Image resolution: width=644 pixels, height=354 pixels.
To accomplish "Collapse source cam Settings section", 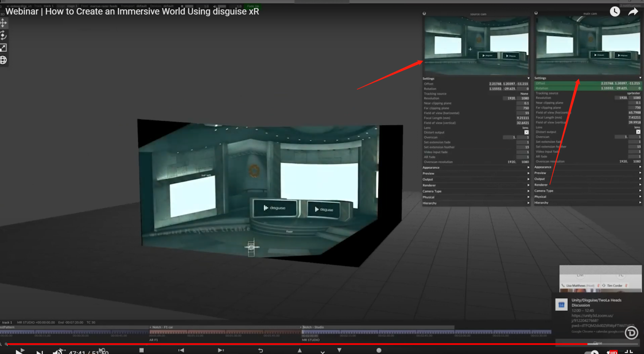I will [476, 79].
